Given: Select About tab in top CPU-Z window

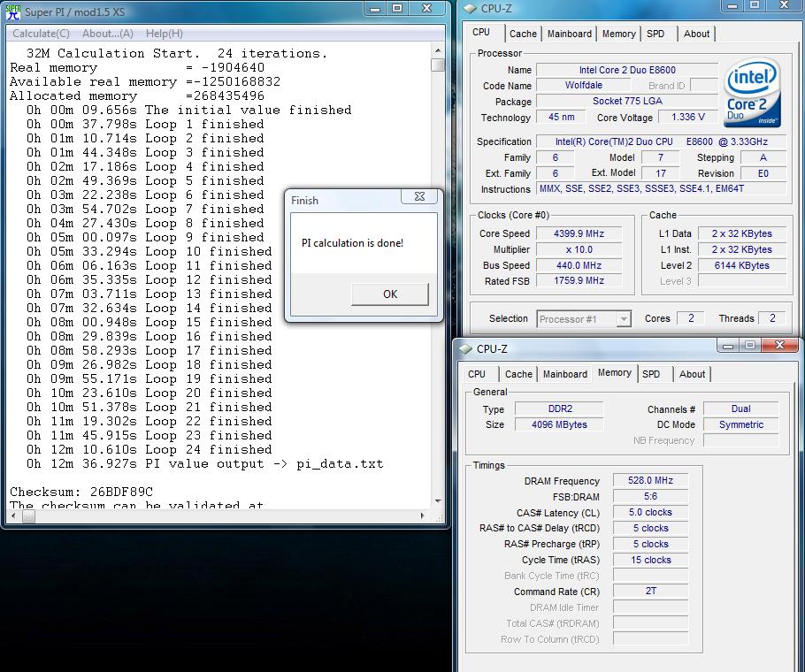Looking at the screenshot, I should coord(697,34).
